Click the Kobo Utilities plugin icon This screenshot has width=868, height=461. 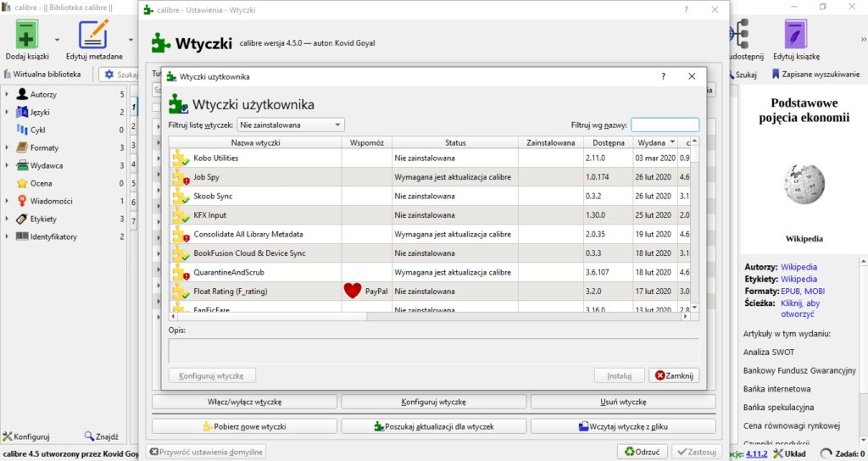(x=181, y=158)
